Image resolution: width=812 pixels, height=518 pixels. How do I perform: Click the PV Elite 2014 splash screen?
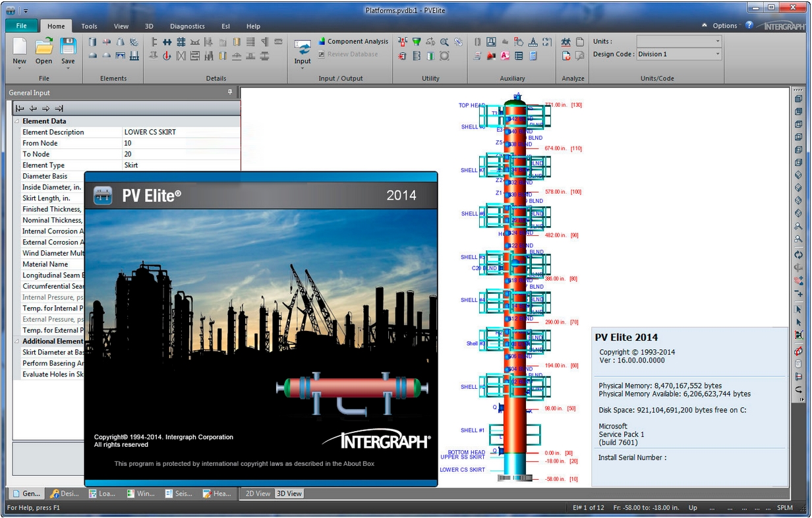coord(261,329)
